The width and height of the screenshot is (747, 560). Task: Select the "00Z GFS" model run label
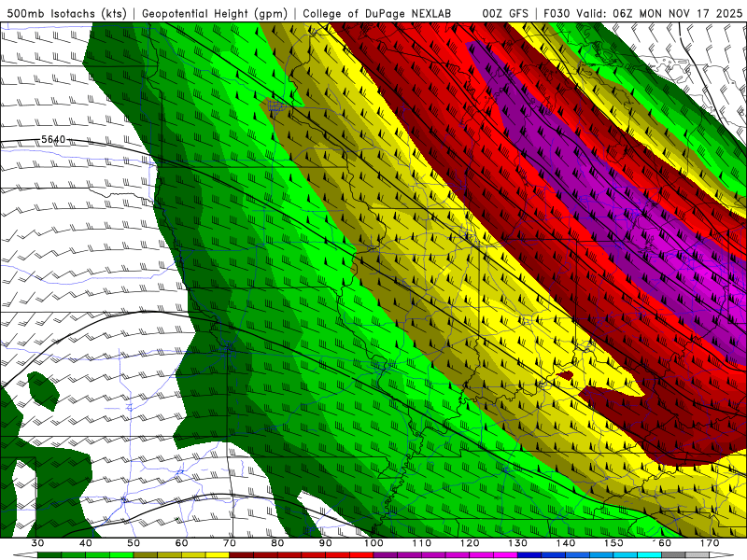coord(505,13)
